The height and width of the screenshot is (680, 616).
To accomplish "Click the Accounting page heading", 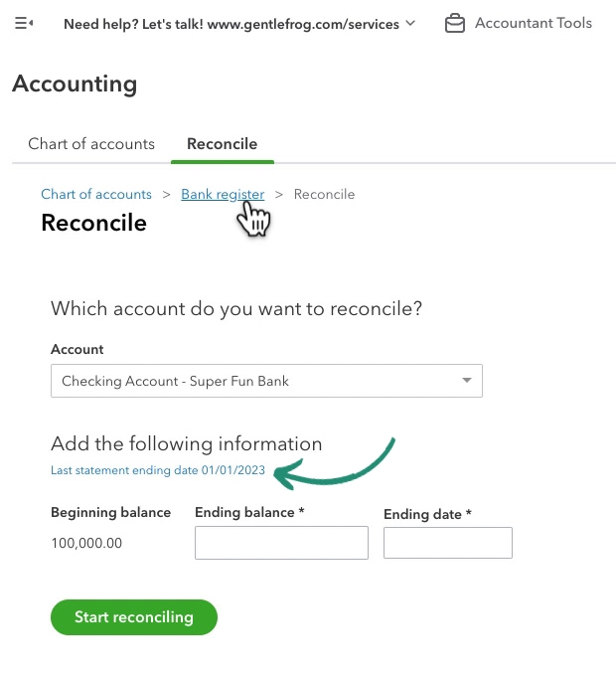I will 75,84.
